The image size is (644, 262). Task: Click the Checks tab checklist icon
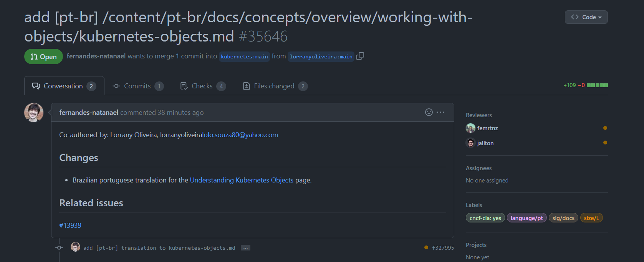[x=184, y=86]
